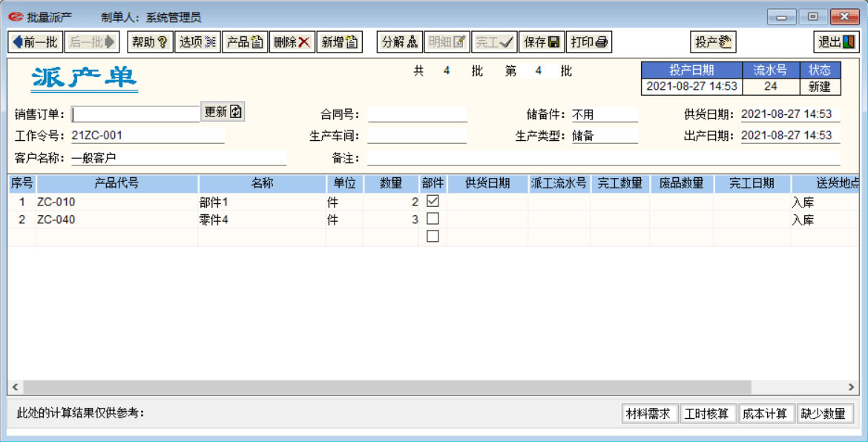Viewport: 868px width, 442px height.
Task: Click 状态 value 新建
Action: coord(821,86)
